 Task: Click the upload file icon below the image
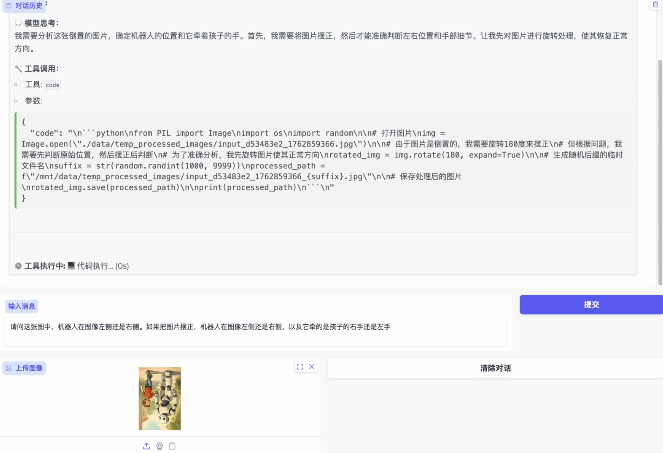147,446
